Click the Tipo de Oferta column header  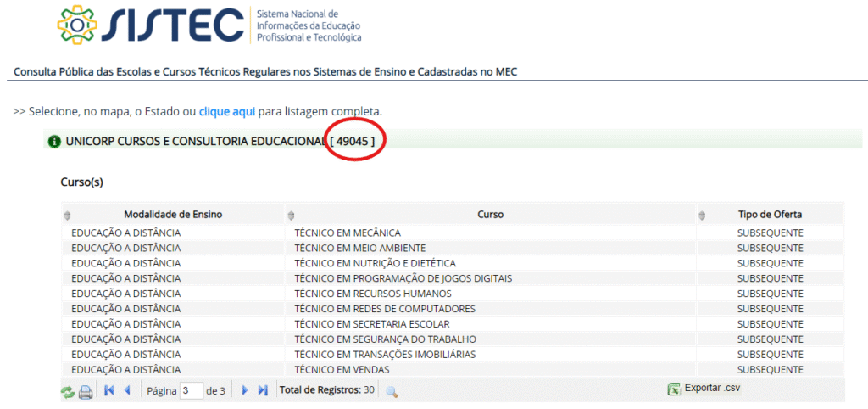pos(770,215)
